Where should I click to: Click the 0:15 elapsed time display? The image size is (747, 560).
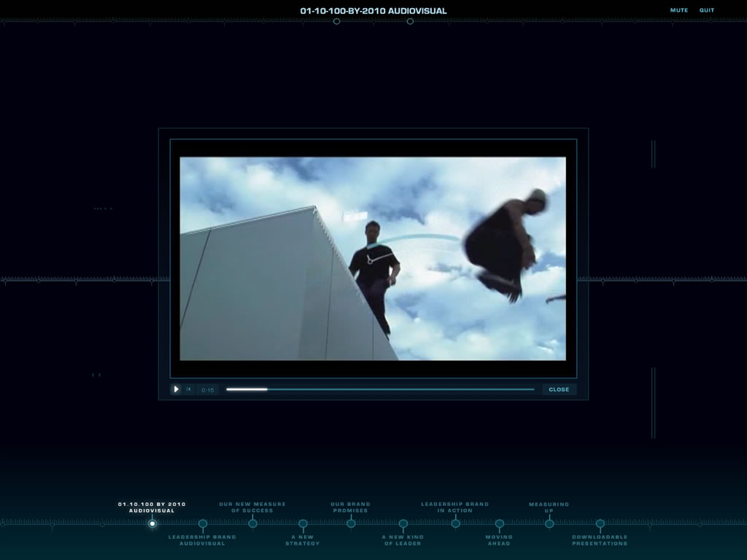[208, 390]
